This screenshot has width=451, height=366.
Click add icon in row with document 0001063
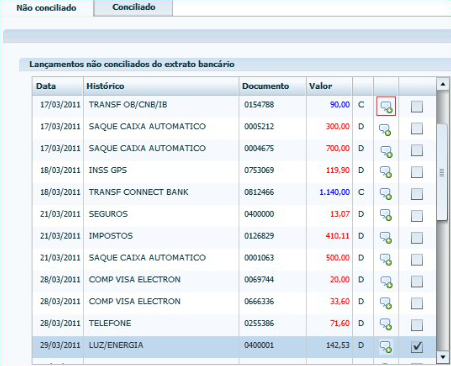386,260
